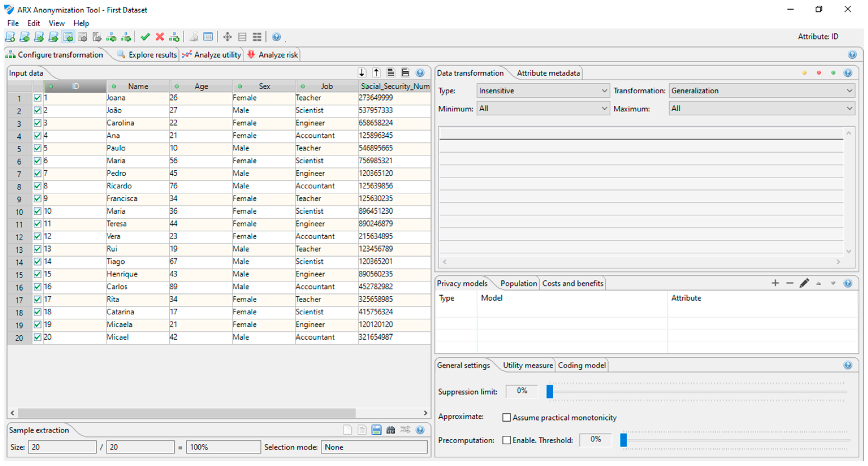The width and height of the screenshot is (868, 466).
Task: Click the red X toolbar icon
Action: (x=160, y=37)
